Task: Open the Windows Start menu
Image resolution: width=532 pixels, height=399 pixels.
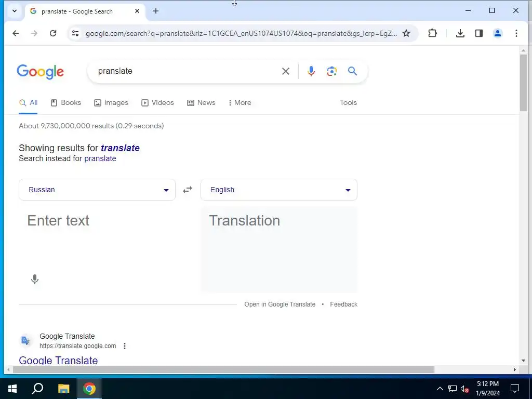Action: pos(12,389)
